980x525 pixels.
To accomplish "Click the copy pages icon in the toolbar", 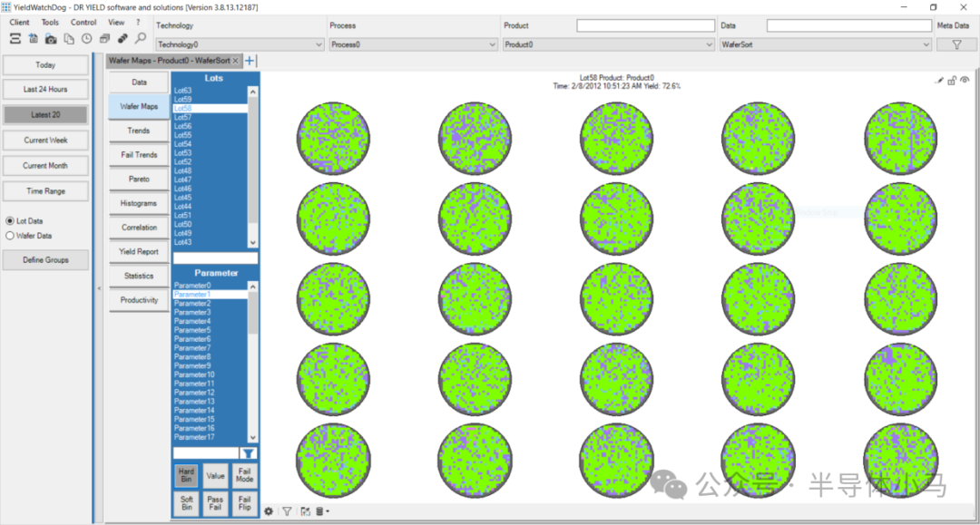I will click(x=69, y=39).
